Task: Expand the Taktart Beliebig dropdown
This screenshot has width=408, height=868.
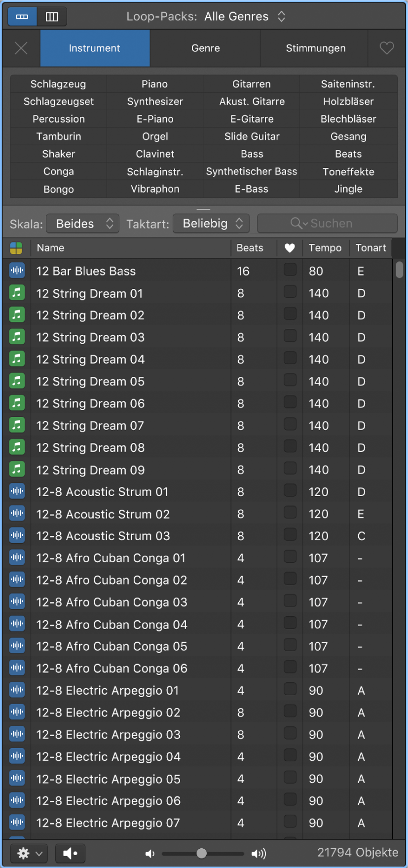Action: coord(212,224)
